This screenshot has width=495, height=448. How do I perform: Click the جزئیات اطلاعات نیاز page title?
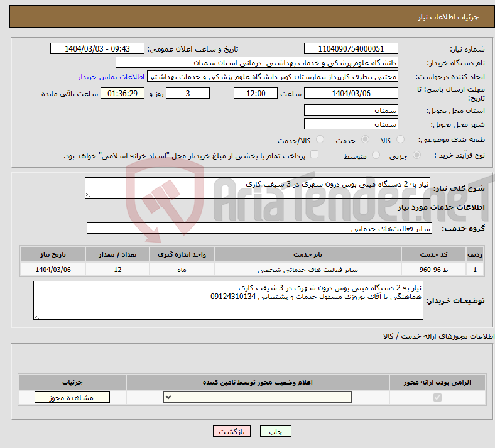pos(449,17)
